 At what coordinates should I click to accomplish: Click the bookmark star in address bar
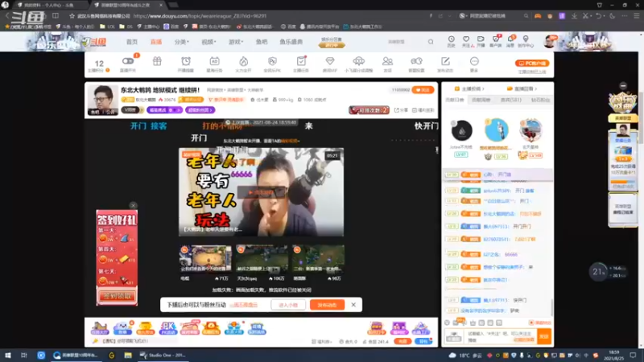[x=72, y=16]
